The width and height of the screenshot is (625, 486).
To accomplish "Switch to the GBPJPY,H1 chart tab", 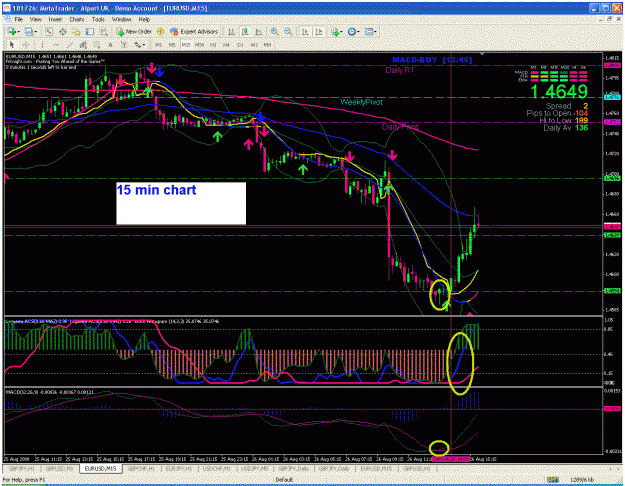I will click(22, 468).
